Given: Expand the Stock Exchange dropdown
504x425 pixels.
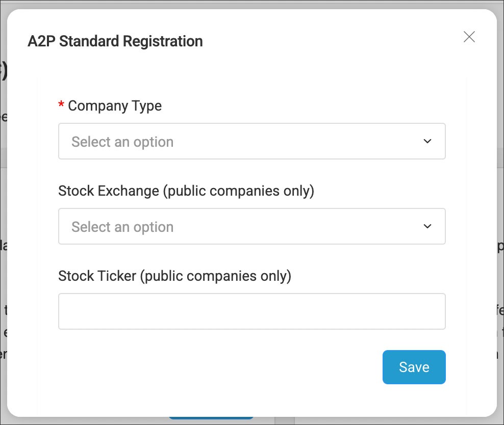Looking at the screenshot, I should click(251, 226).
